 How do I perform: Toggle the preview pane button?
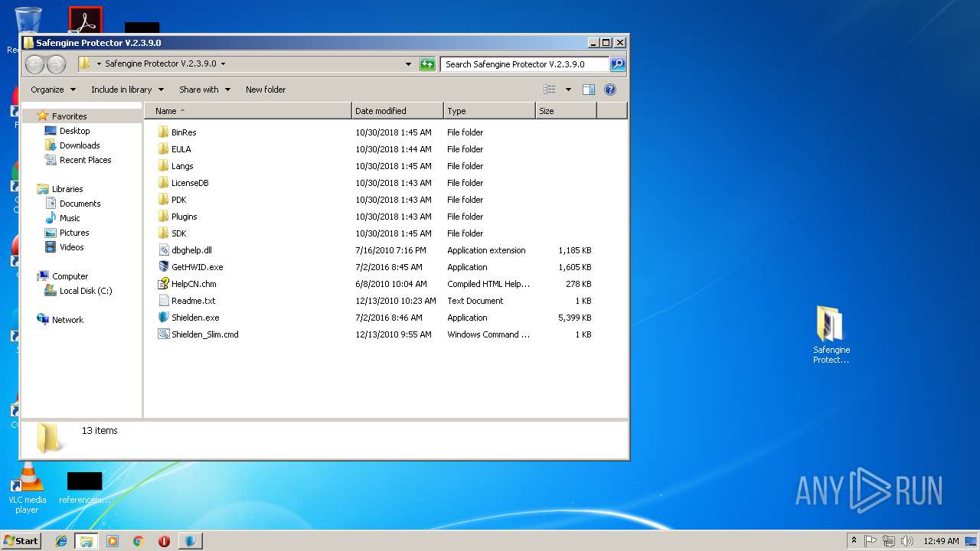[588, 90]
